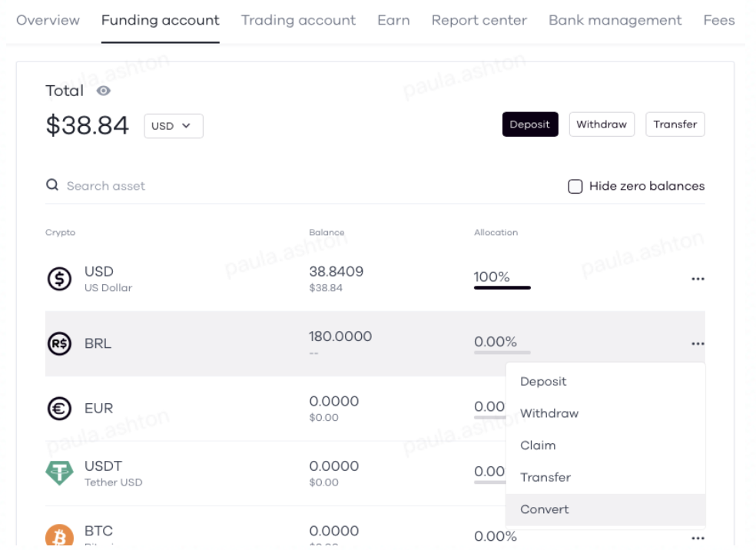Screen dimensions: 756x550
Task: Select Convert from the BRL menu
Action: (545, 509)
